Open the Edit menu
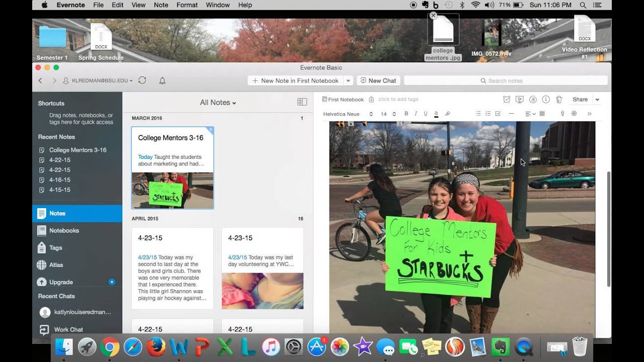Image resolution: width=644 pixels, height=362 pixels. (118, 5)
